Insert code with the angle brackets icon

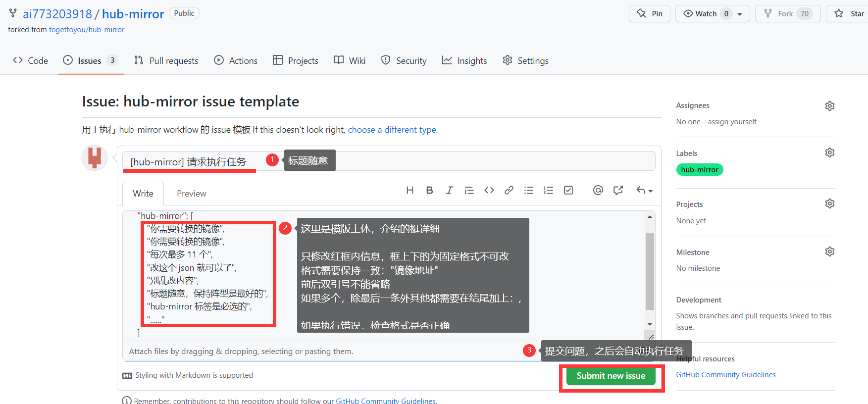[x=489, y=190]
